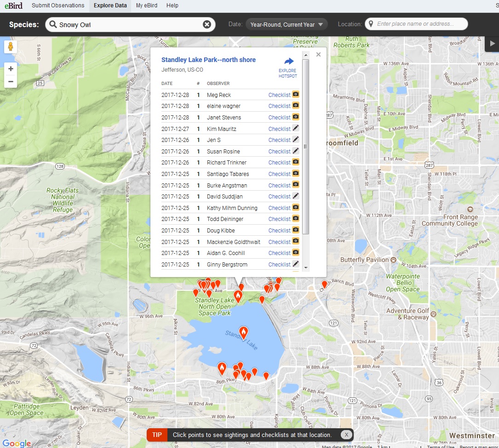
Task: Open Aidan G. Coohill's Checklist link
Action: [x=279, y=253]
